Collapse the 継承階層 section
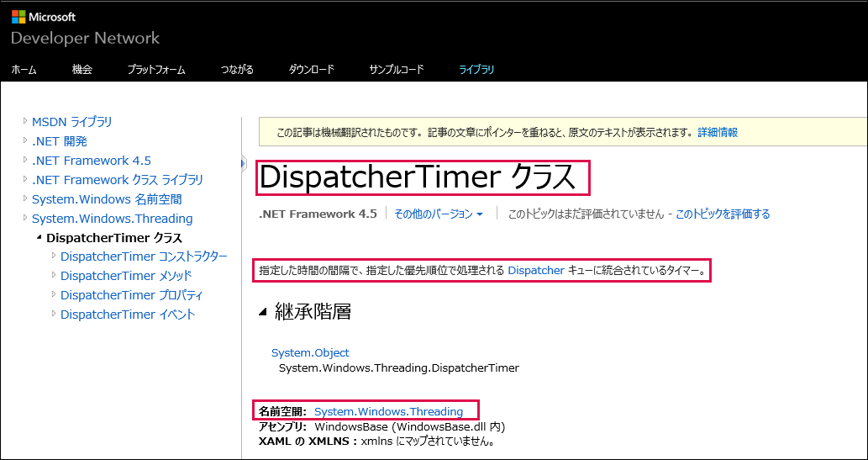 (x=263, y=313)
